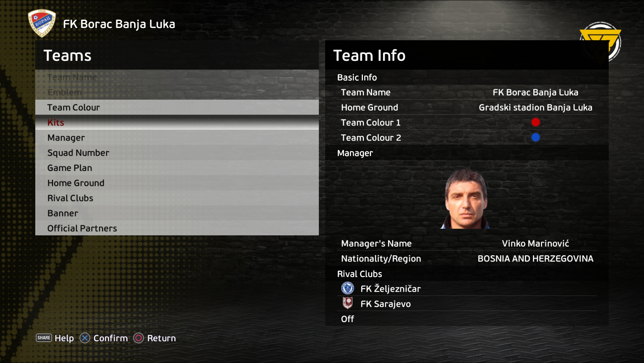Select the blue Team Colour 2 swatch
Image resolution: width=644 pixels, height=363 pixels.
(535, 137)
